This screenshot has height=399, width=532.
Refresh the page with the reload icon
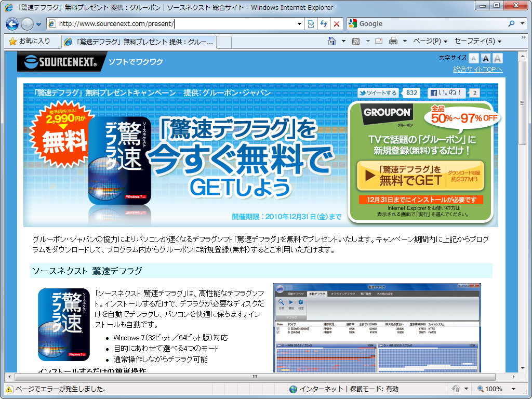pos(324,24)
